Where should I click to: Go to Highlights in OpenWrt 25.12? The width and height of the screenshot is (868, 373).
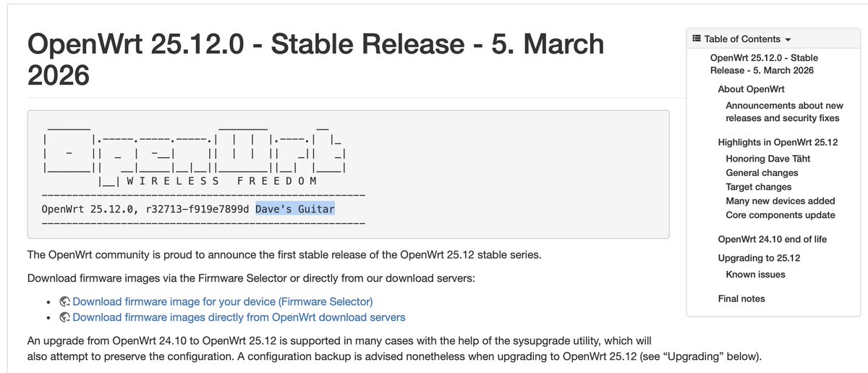coord(778,143)
